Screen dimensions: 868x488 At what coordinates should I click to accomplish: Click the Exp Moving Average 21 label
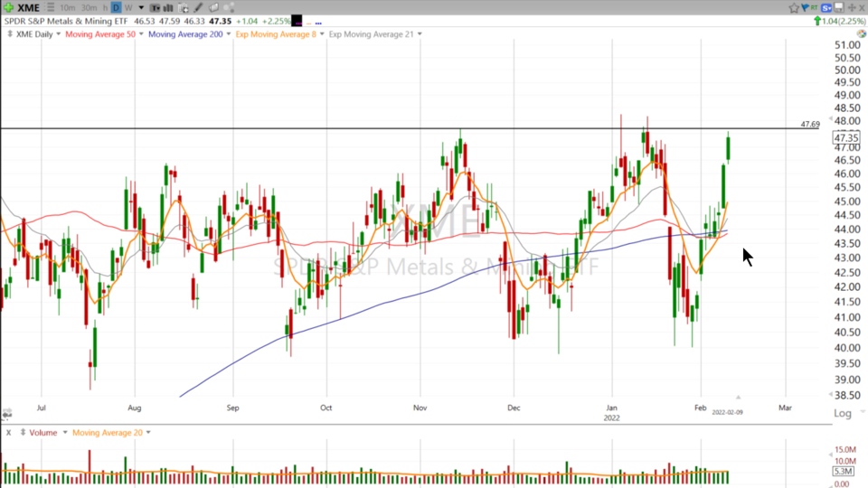pos(371,34)
